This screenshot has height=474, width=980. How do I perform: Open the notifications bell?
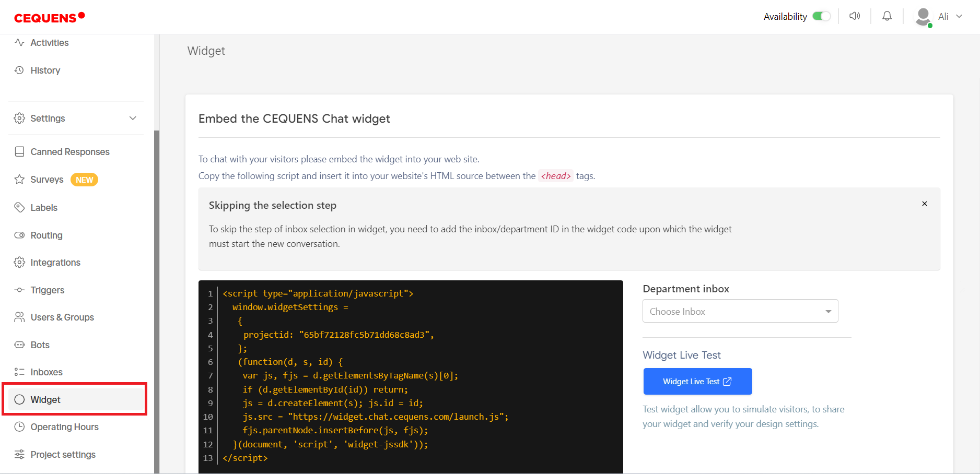(x=887, y=16)
